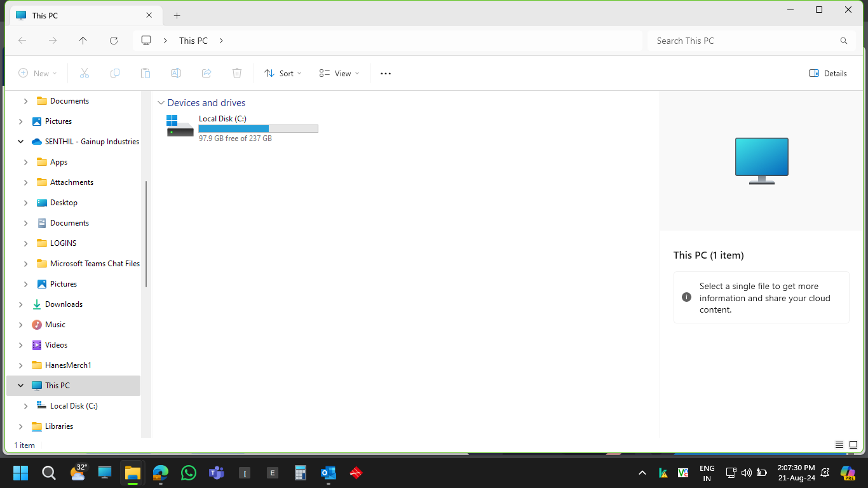This screenshot has height=488, width=868.
Task: Open WhatsApp from the taskbar
Action: 189,473
